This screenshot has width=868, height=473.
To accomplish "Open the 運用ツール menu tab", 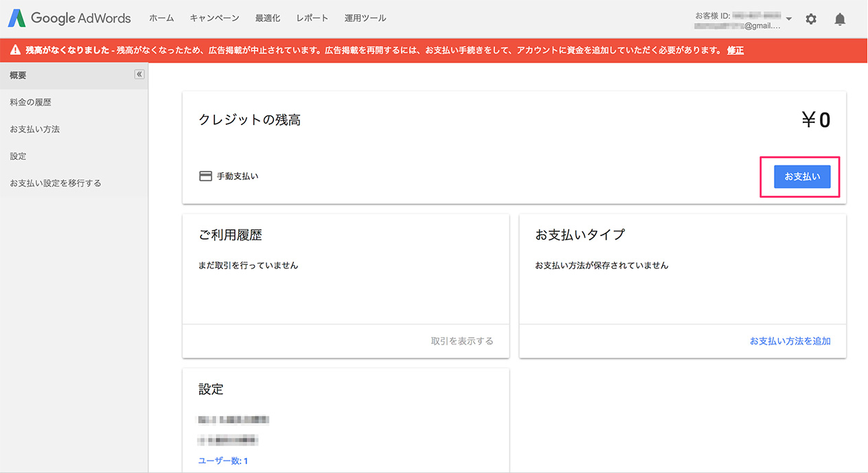I will click(365, 19).
